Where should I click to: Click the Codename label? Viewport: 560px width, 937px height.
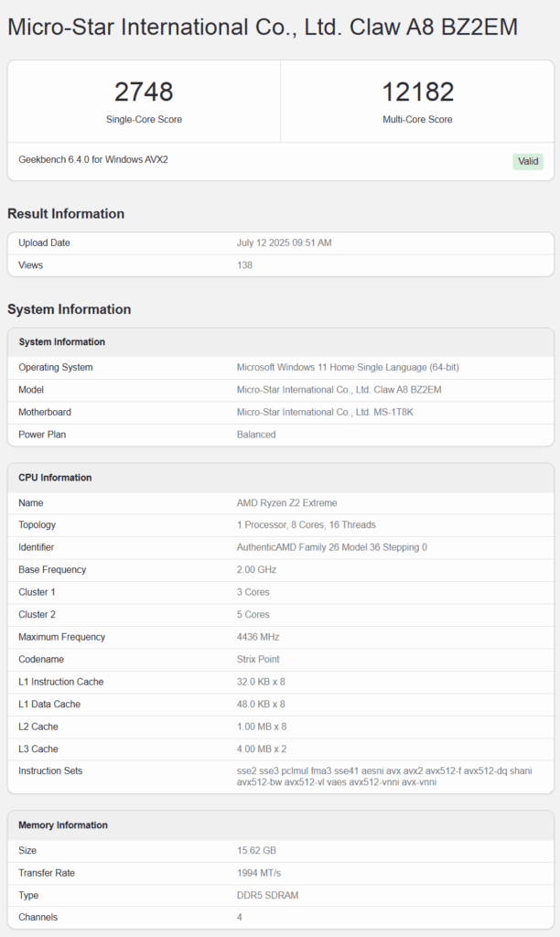(x=41, y=659)
